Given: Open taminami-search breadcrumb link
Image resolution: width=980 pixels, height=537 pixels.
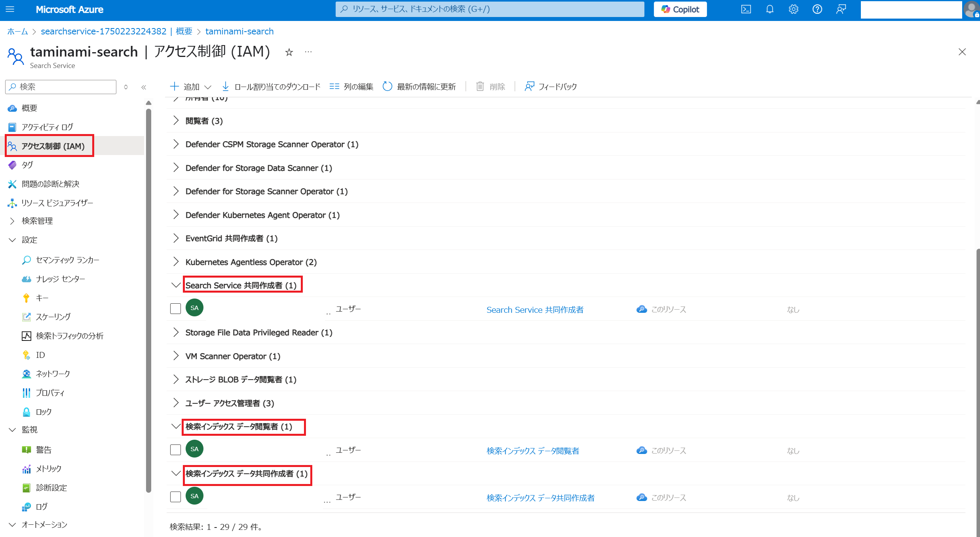Looking at the screenshot, I should [239, 31].
